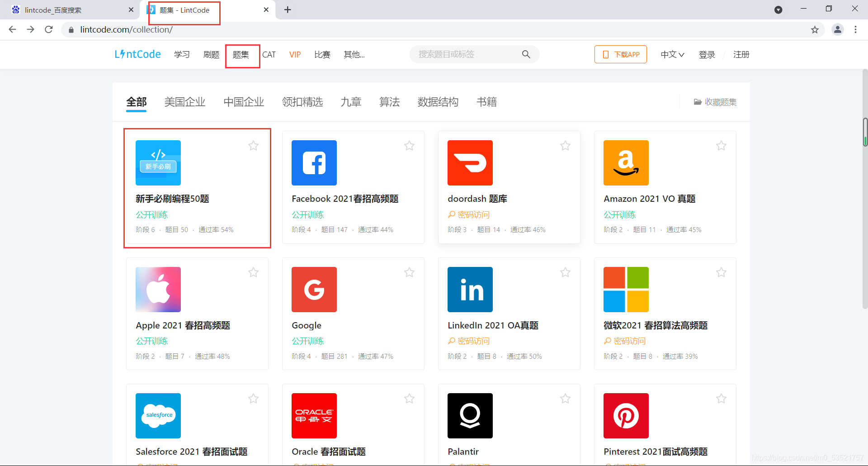Viewport: 868px width, 466px height.
Task: Open the 比赛 nav item
Action: point(322,55)
